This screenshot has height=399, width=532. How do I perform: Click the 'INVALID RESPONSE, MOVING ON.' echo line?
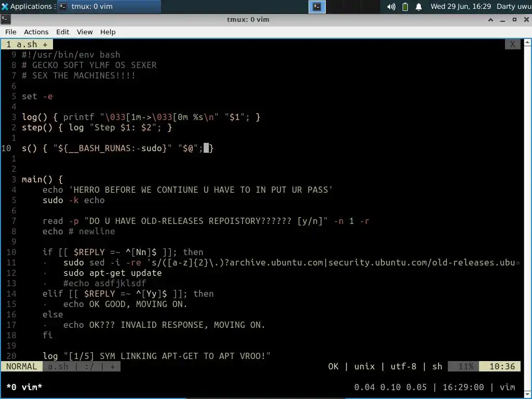[x=164, y=325]
